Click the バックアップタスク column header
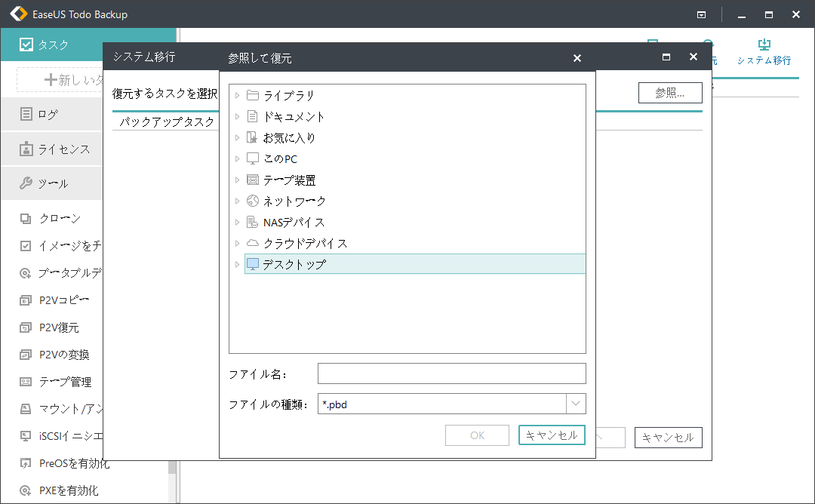 (167, 121)
